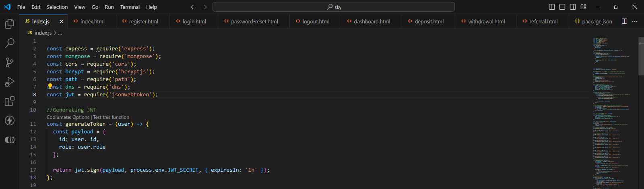Open the Help menu
The image size is (644, 189).
(152, 7)
